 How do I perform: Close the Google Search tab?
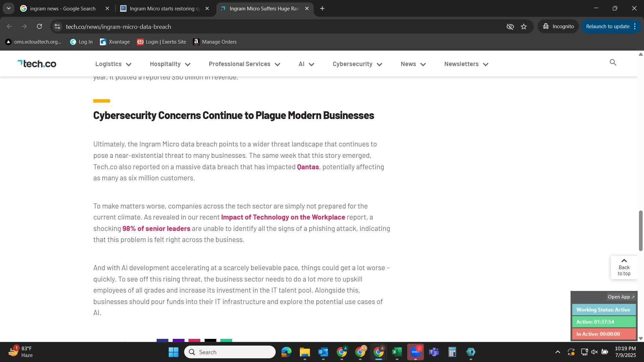tap(107, 8)
